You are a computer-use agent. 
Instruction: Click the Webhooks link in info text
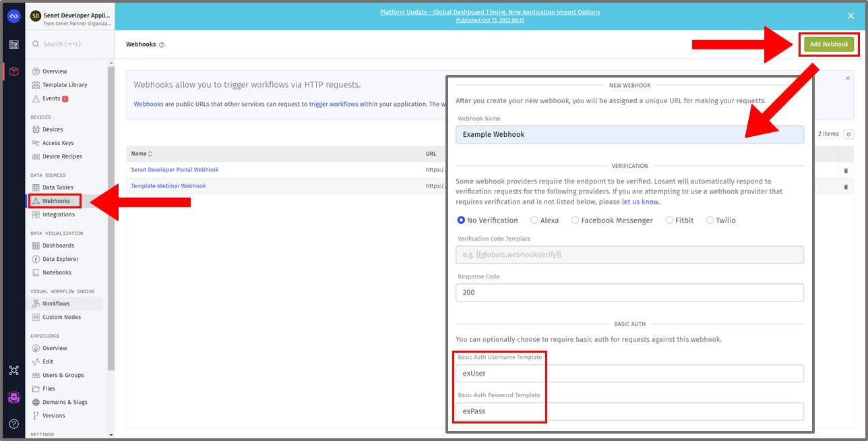coord(148,105)
